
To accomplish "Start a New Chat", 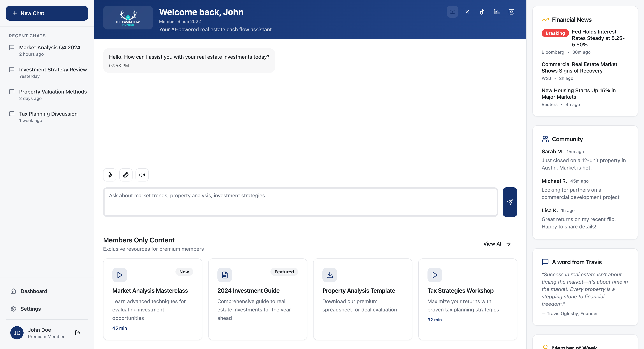I will [x=47, y=13].
